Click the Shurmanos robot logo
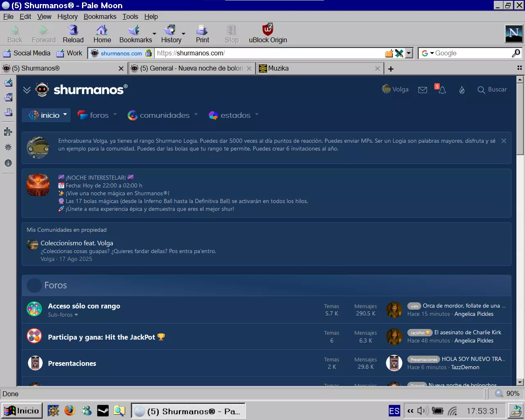The width and height of the screenshot is (525, 420). [42, 89]
